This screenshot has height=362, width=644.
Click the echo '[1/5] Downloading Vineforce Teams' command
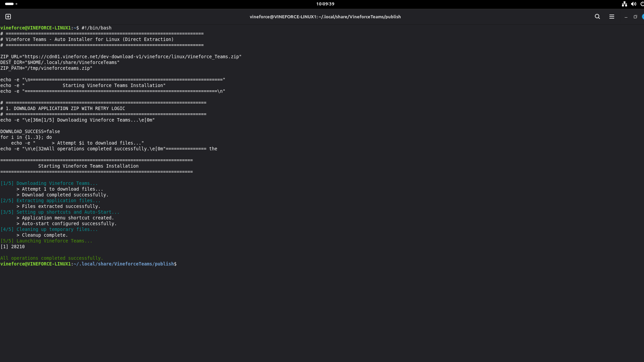click(78, 120)
